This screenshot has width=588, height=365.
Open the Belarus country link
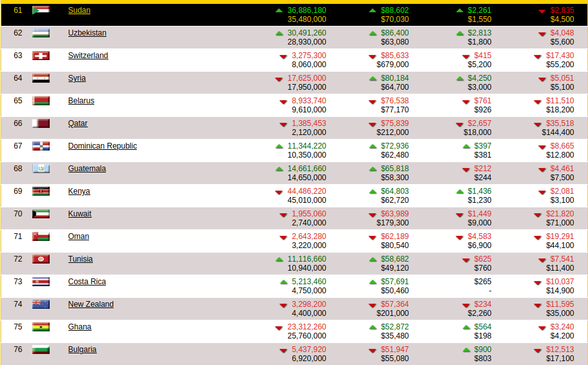81,101
